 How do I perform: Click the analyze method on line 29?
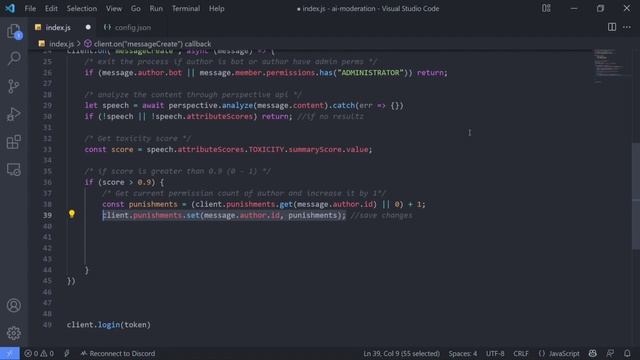point(238,106)
